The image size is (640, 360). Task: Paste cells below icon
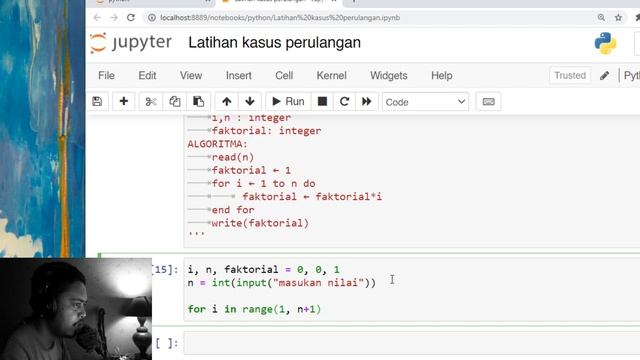[x=198, y=102]
